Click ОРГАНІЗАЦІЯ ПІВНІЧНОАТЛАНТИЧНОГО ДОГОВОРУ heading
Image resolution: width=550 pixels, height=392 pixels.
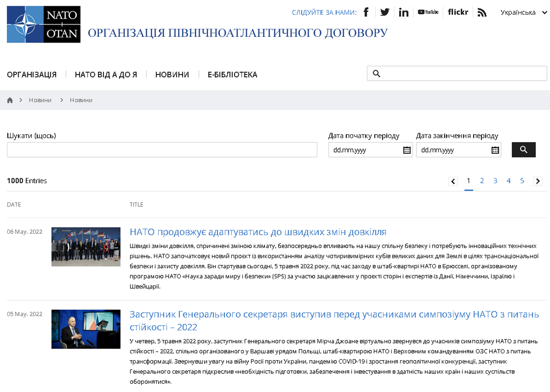[x=238, y=33]
